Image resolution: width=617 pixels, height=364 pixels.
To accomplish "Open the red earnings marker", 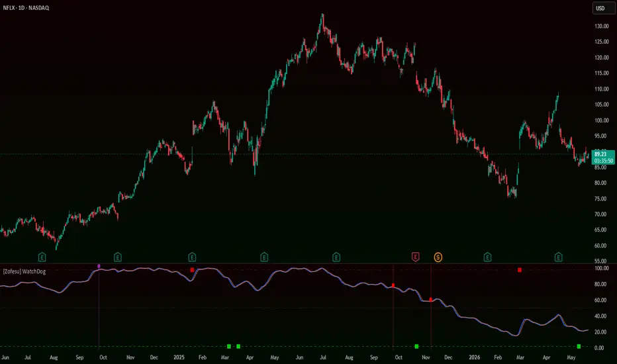I will pyautogui.click(x=415, y=257).
